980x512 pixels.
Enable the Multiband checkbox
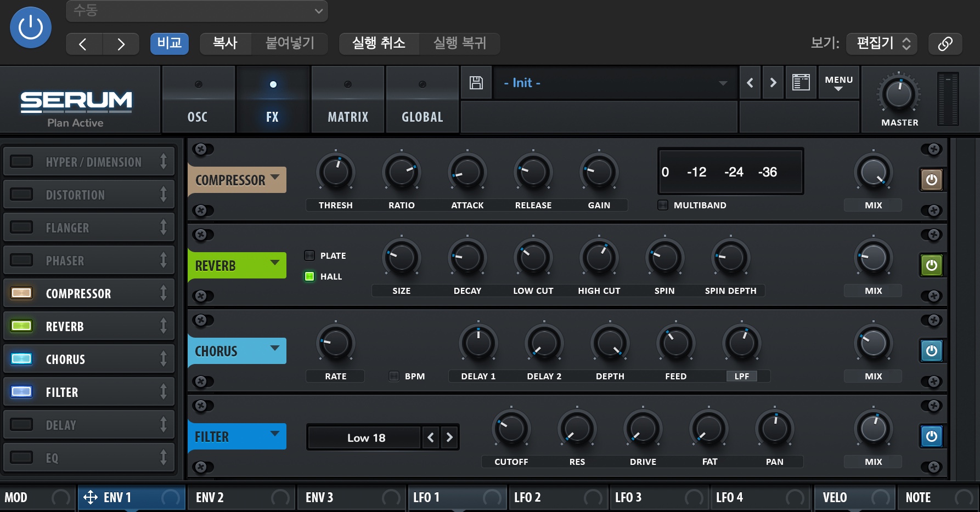point(663,205)
